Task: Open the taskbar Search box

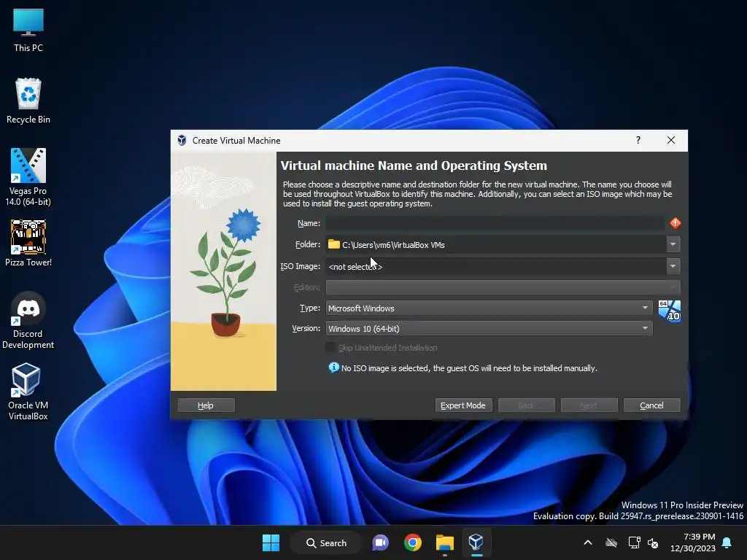Action: (x=326, y=542)
